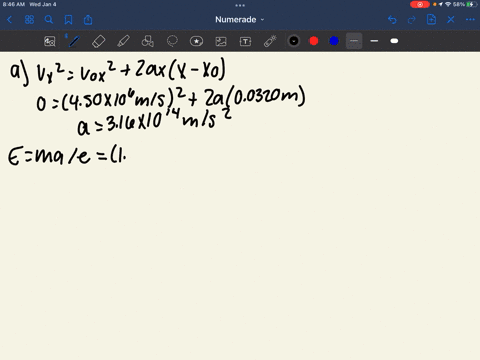Open the thumbnail grid view
Viewport: 480px width, 360px height.
click(29, 20)
